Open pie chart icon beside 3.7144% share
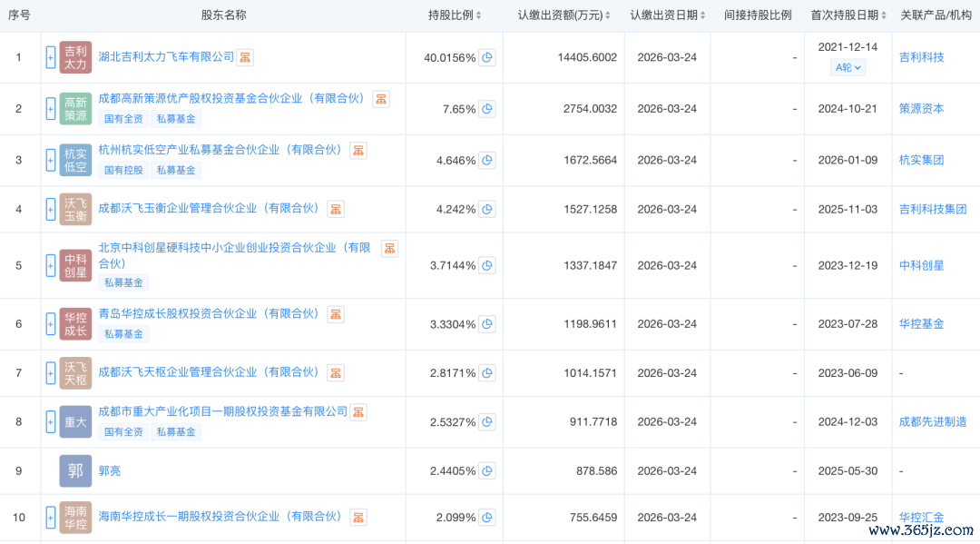 (487, 265)
